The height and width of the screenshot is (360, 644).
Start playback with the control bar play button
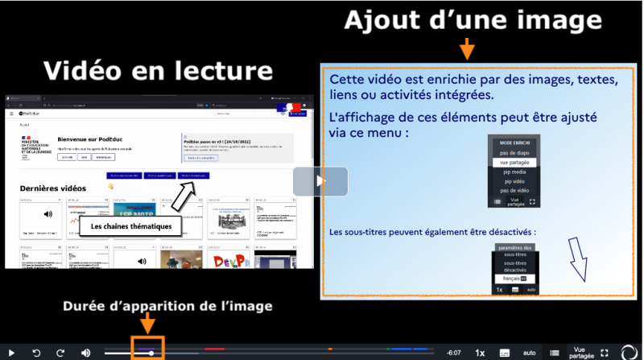[11, 353]
